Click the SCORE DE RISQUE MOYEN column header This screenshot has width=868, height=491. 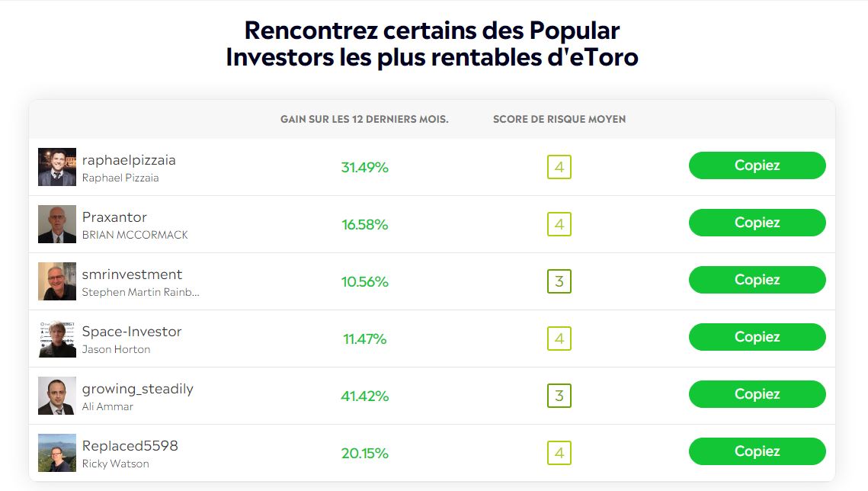coord(559,119)
